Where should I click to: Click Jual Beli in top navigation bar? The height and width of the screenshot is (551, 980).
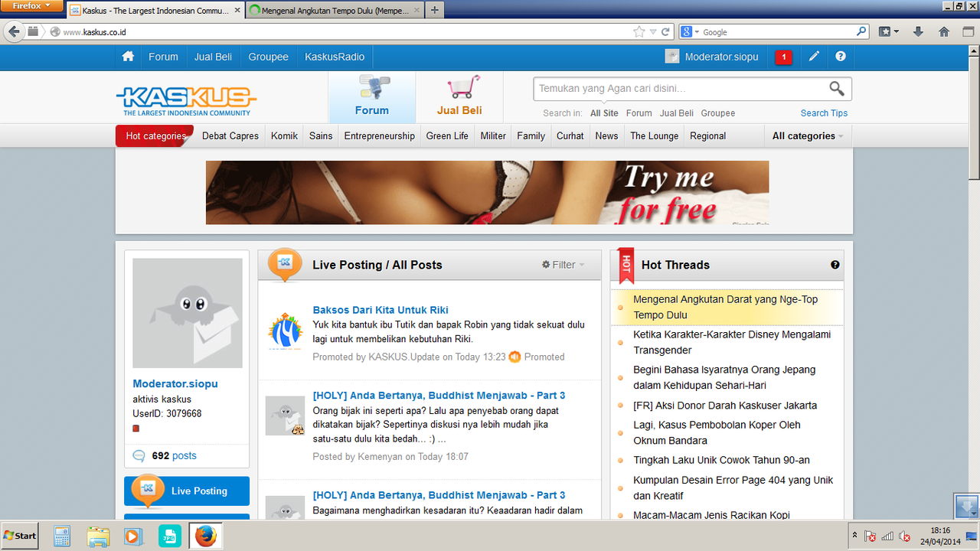point(213,57)
